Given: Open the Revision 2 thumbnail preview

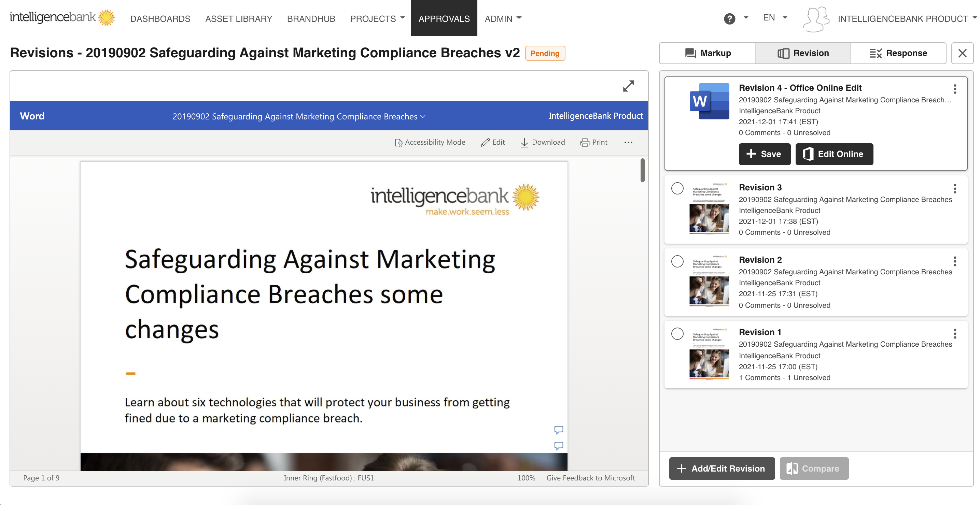Looking at the screenshot, I should [x=709, y=280].
